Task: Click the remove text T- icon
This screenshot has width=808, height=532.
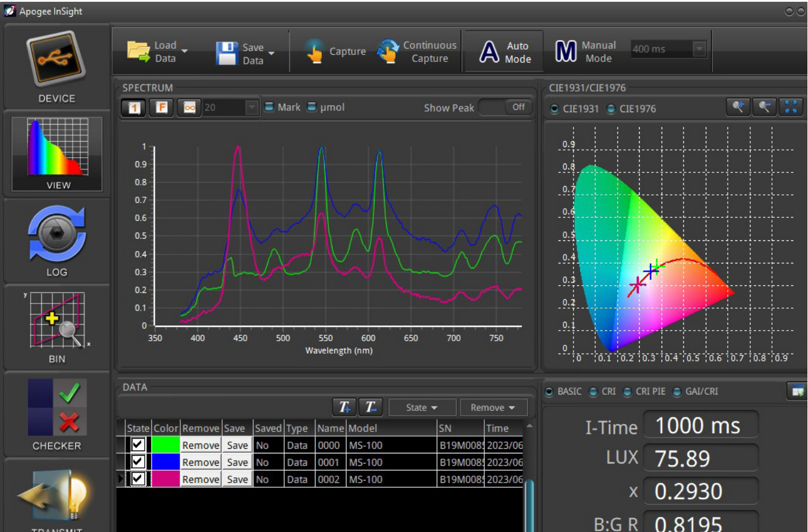Action: 370,407
